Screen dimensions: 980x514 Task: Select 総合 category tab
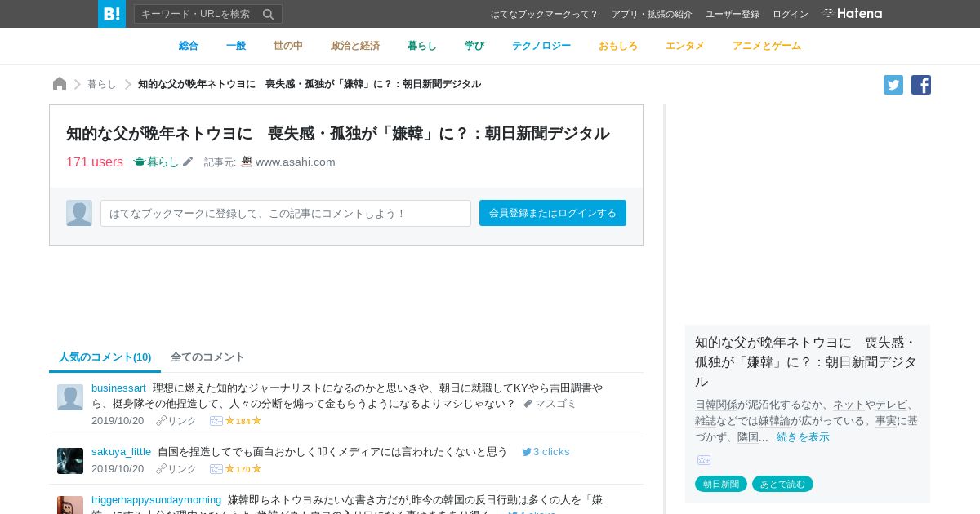tap(189, 46)
